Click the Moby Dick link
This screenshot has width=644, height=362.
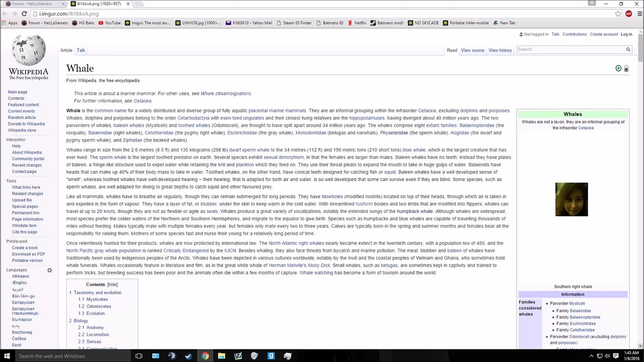coord(319,265)
